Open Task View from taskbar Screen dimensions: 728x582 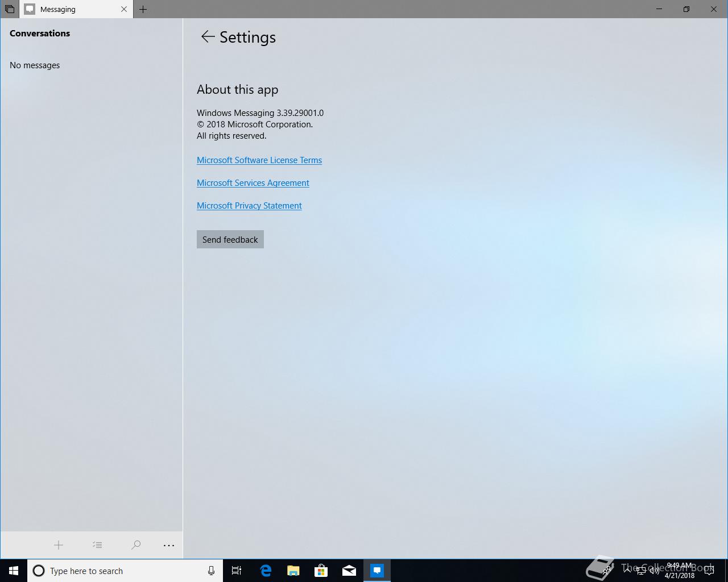pos(237,571)
